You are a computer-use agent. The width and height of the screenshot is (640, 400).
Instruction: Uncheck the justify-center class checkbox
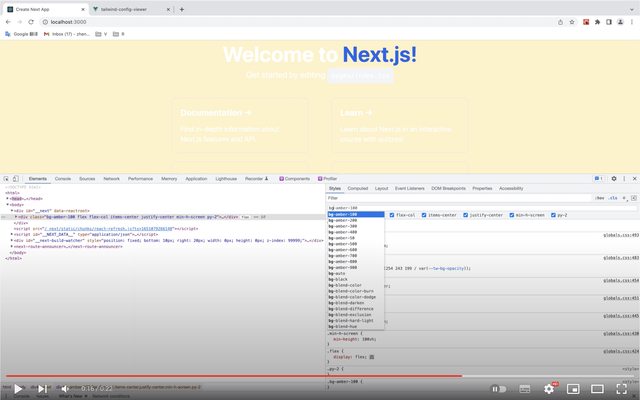click(x=465, y=215)
